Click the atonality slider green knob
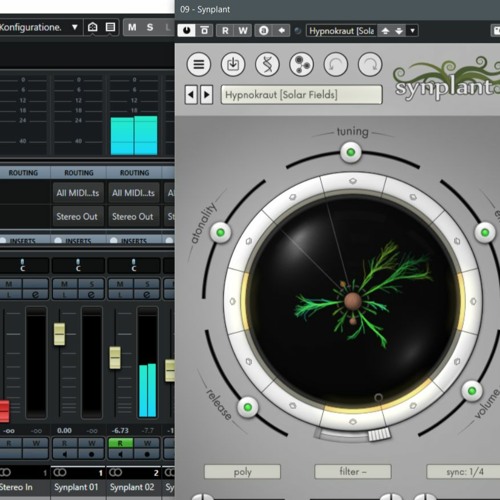Viewport: 500px width, 500px height. pos(220,232)
